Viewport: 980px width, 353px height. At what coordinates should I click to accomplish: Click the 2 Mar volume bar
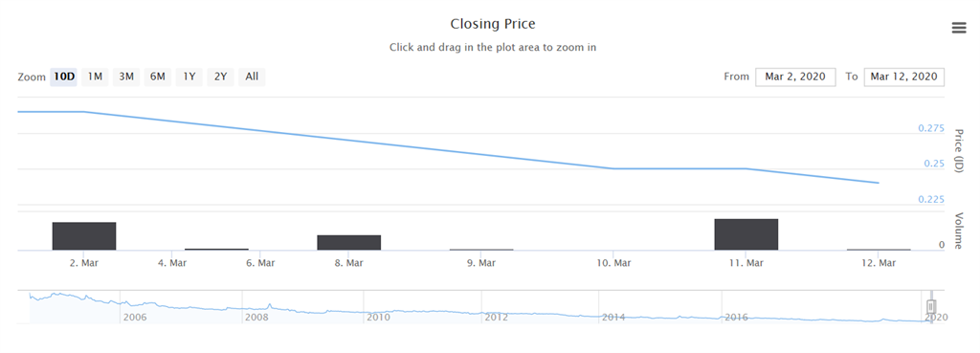point(84,236)
